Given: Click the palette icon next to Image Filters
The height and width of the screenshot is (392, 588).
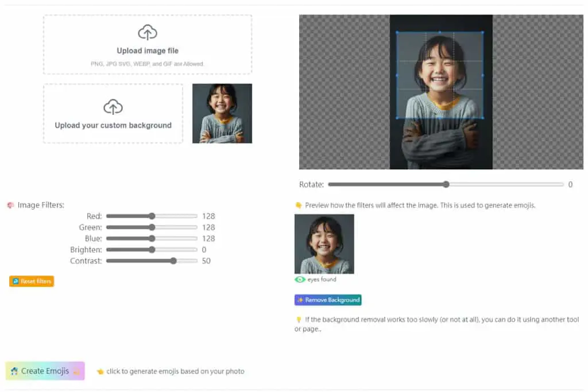Looking at the screenshot, I should pos(10,205).
